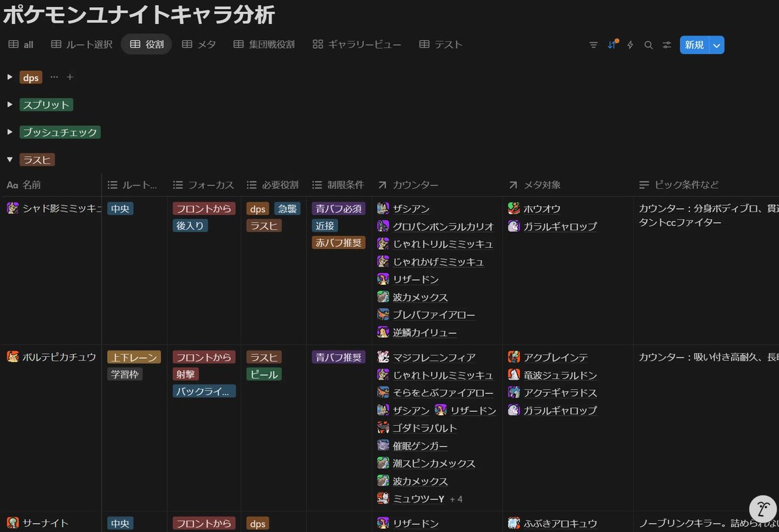Click the 赤バフ推奨 tag

pos(339,243)
